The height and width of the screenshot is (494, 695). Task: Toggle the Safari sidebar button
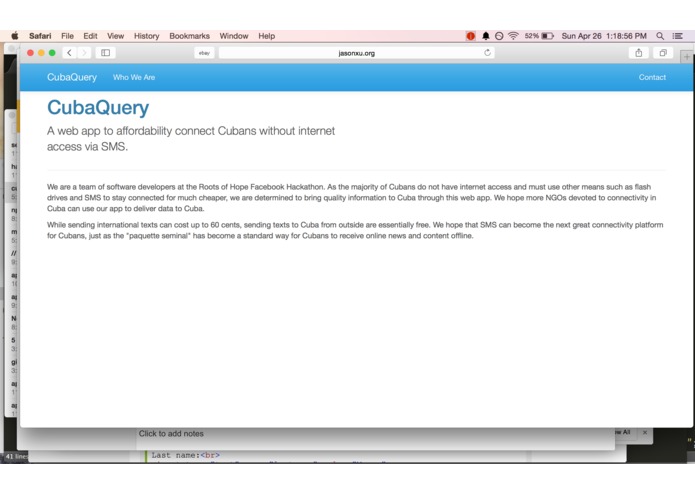pos(105,53)
